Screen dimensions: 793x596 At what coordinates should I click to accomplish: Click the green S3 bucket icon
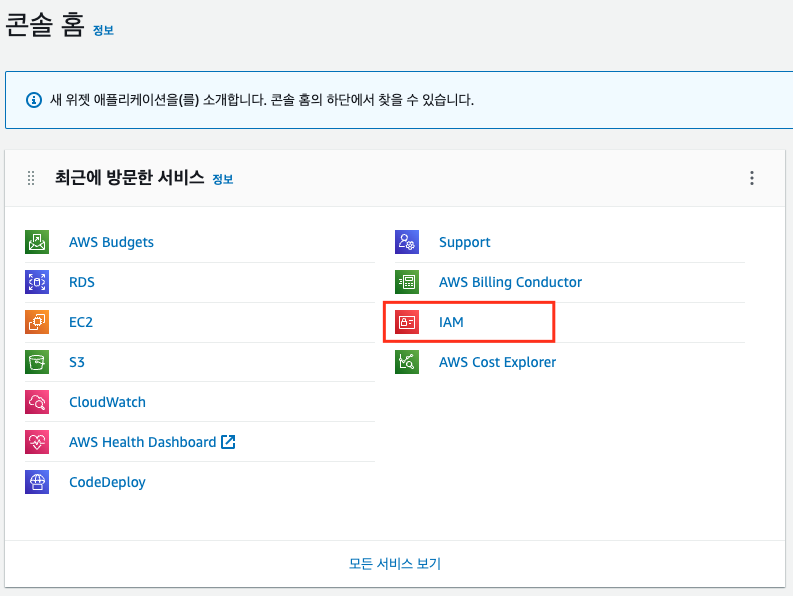coord(37,362)
